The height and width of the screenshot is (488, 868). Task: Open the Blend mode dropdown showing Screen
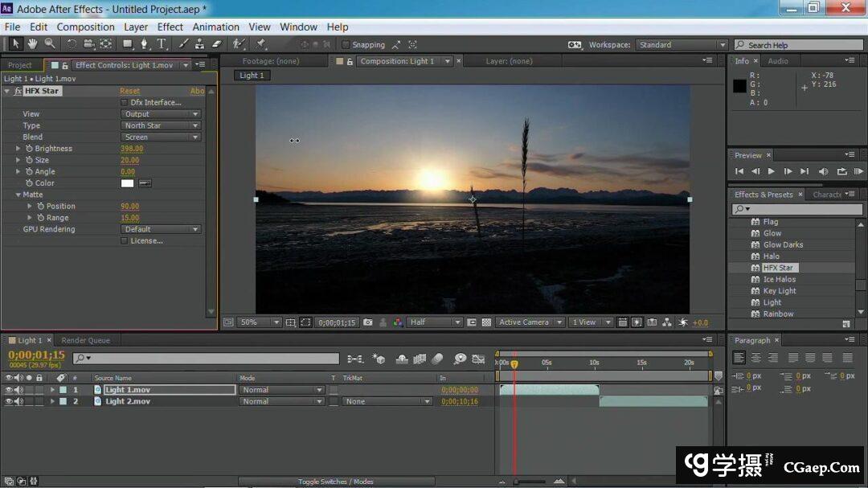point(161,137)
